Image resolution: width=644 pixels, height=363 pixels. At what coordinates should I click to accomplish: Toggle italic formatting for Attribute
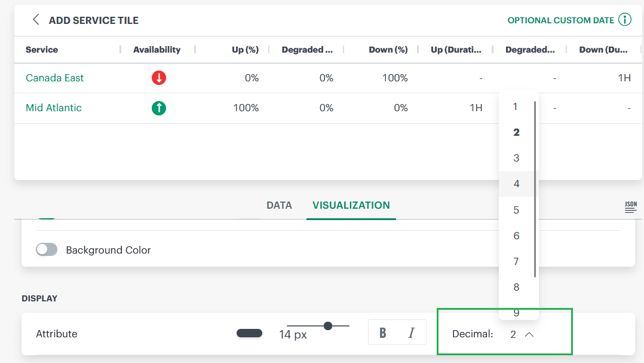click(411, 333)
